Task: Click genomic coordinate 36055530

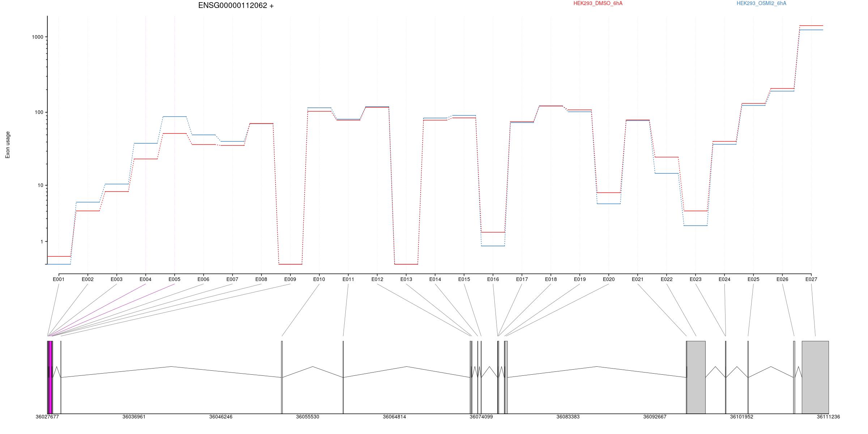Action: pos(308,417)
